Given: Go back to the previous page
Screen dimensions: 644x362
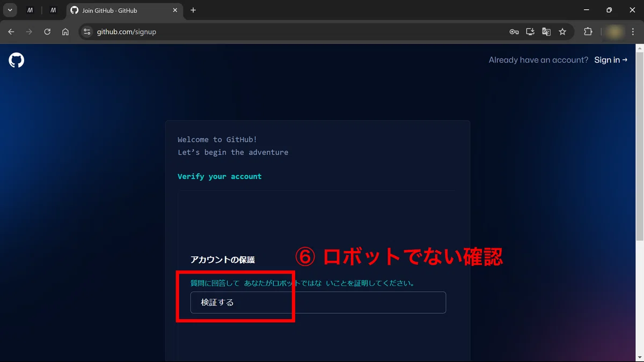Looking at the screenshot, I should click(x=11, y=32).
